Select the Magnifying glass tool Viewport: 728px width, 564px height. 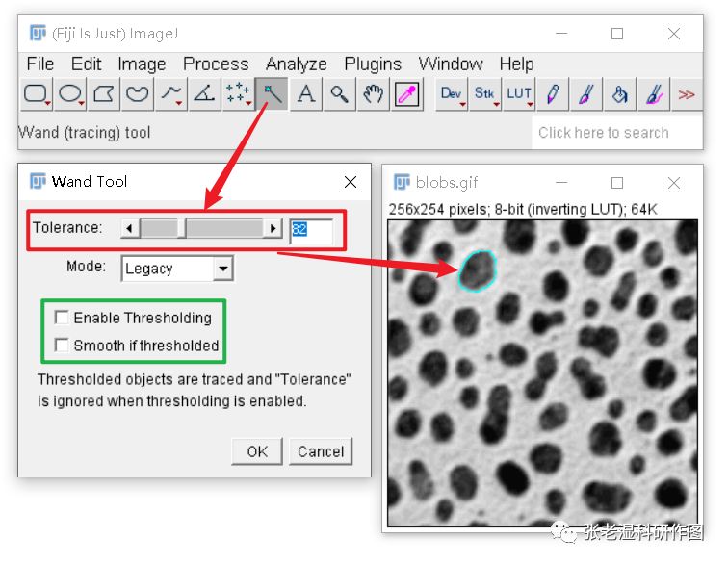click(339, 94)
